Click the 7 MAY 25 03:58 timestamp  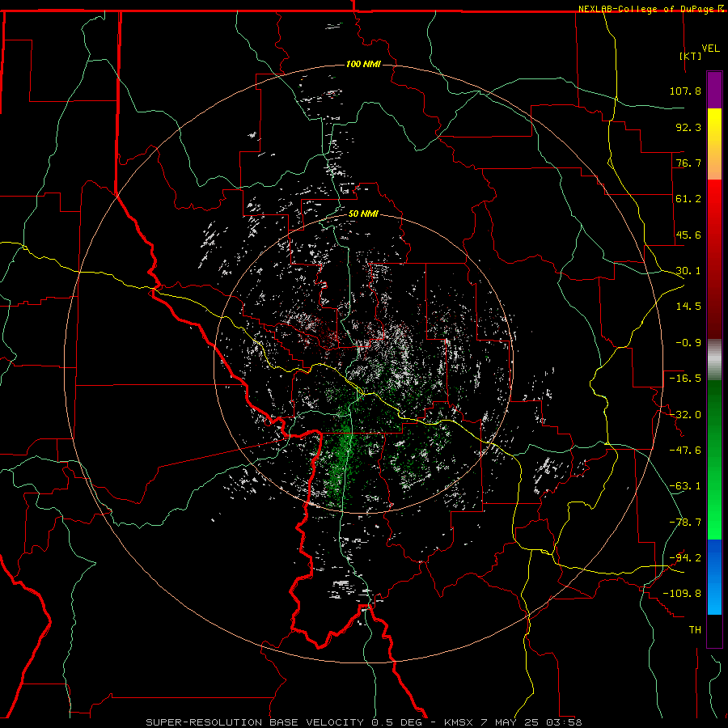click(x=532, y=722)
